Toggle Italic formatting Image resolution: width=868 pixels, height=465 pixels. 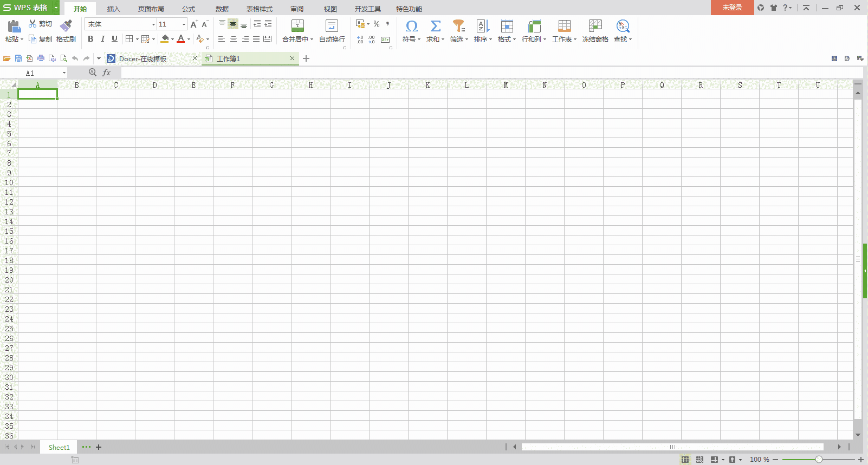point(102,39)
